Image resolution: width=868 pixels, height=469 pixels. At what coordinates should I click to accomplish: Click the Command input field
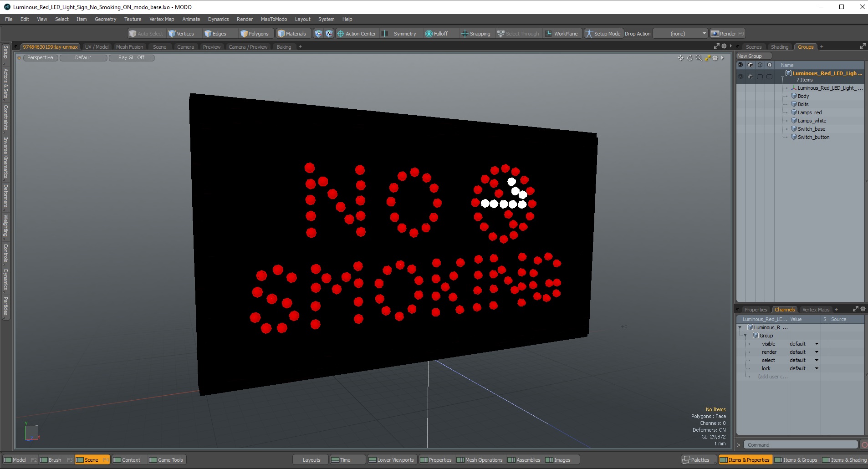pyautogui.click(x=800, y=445)
